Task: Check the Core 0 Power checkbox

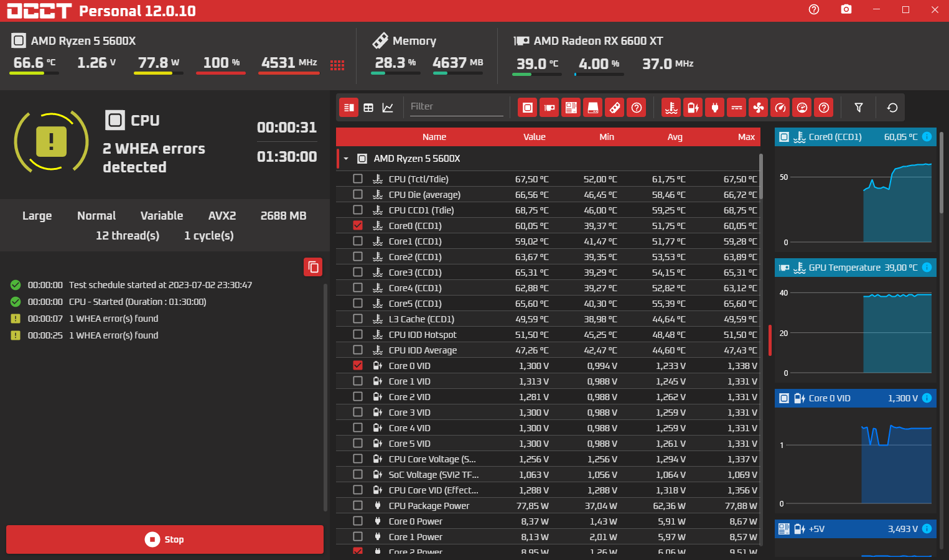Action: 358,521
